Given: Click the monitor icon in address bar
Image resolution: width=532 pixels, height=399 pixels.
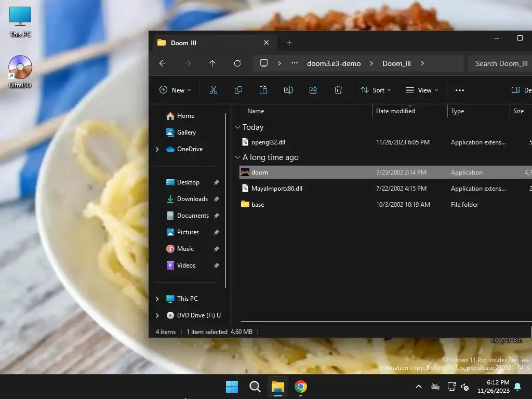Looking at the screenshot, I should pos(263,63).
